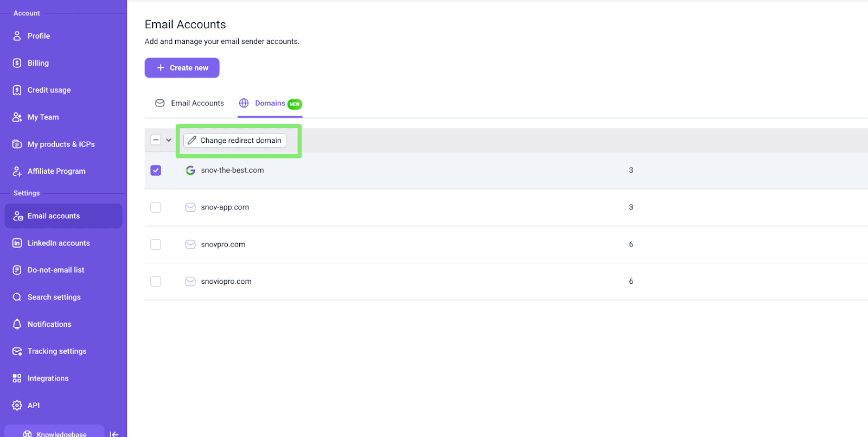The image size is (868, 437).
Task: Click the Integrations grid icon
Action: (17, 378)
